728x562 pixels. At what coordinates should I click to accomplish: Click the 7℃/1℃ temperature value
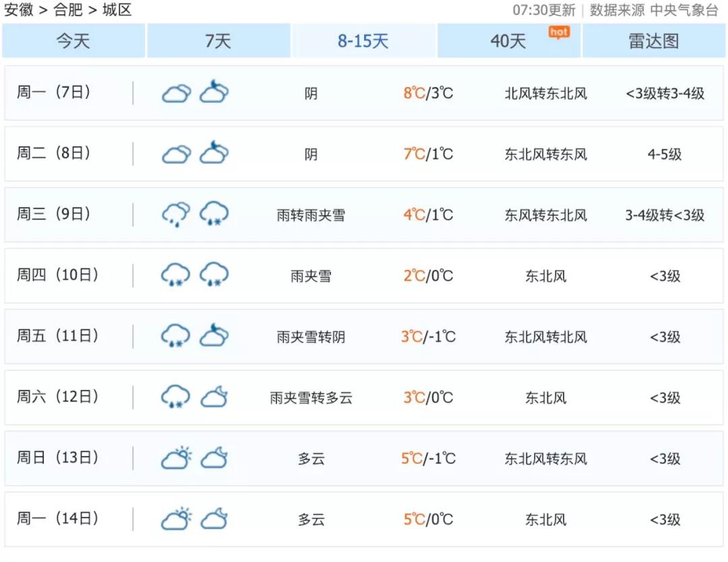tap(428, 154)
